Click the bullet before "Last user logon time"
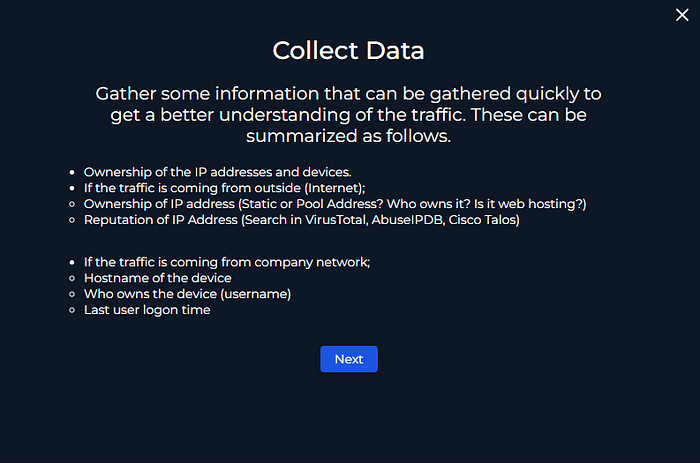Screen dimensions: 700x463 point(72,310)
